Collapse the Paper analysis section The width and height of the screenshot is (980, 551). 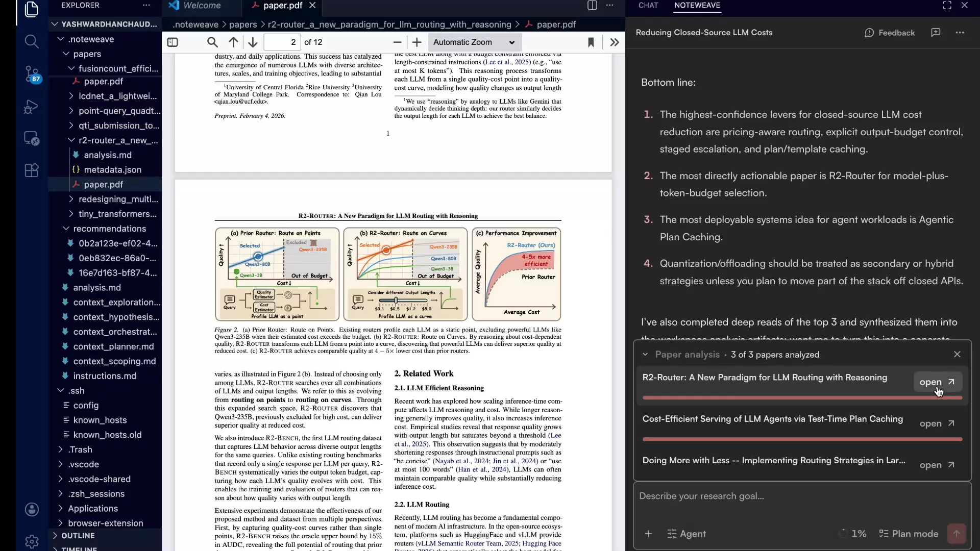(645, 355)
